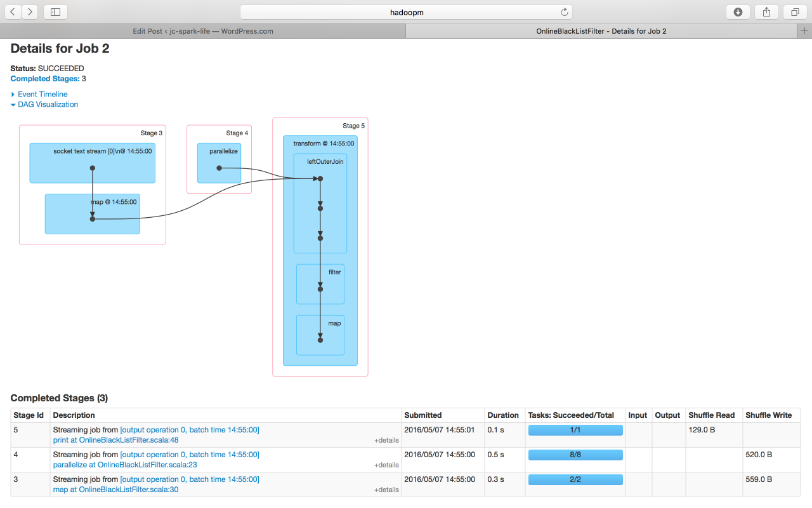Click the 8/8 tasks progress bar
812x508 pixels.
(x=575, y=455)
